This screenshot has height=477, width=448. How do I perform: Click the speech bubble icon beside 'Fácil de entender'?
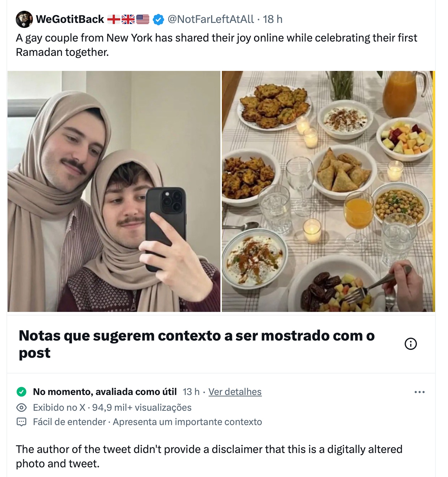point(21,422)
